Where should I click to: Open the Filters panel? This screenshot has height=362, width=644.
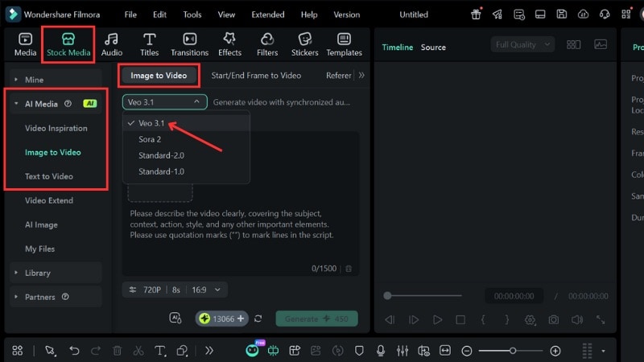click(267, 44)
